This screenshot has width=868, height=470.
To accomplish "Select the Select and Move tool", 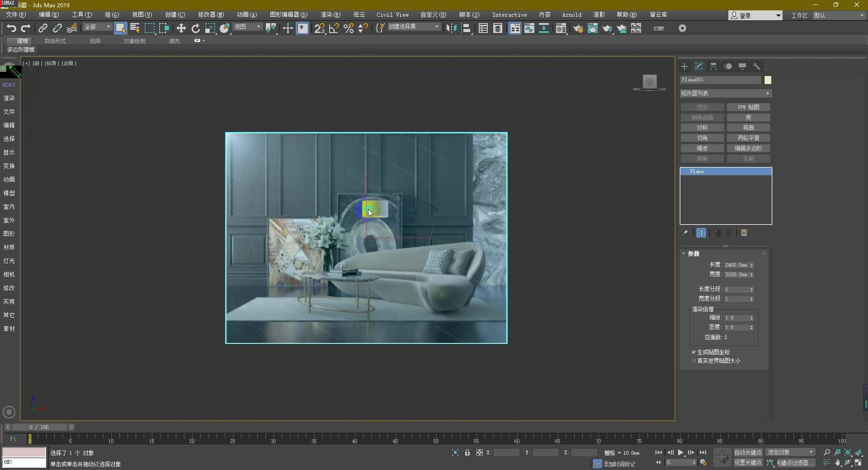I will [181, 28].
